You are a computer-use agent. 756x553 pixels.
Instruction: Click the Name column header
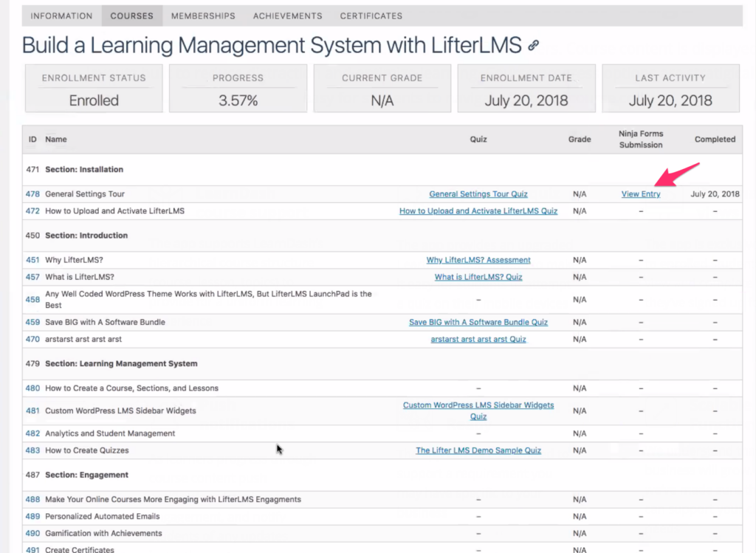click(x=56, y=140)
